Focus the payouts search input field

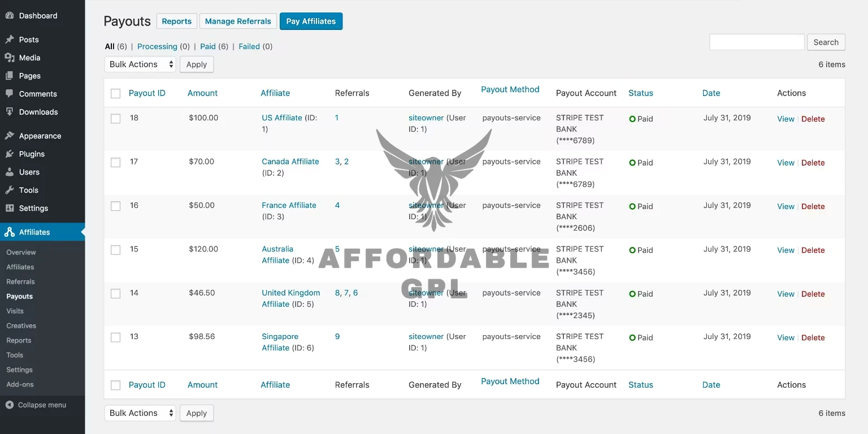(x=757, y=42)
